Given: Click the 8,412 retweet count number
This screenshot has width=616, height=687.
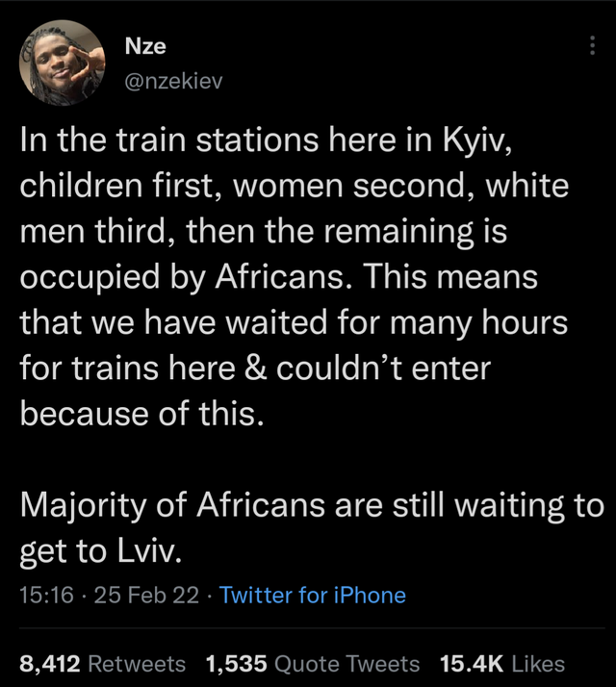Looking at the screenshot, I should coord(49,663).
